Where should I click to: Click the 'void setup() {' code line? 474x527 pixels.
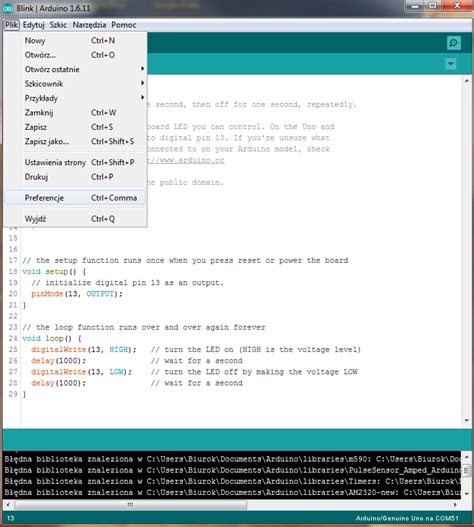point(54,272)
